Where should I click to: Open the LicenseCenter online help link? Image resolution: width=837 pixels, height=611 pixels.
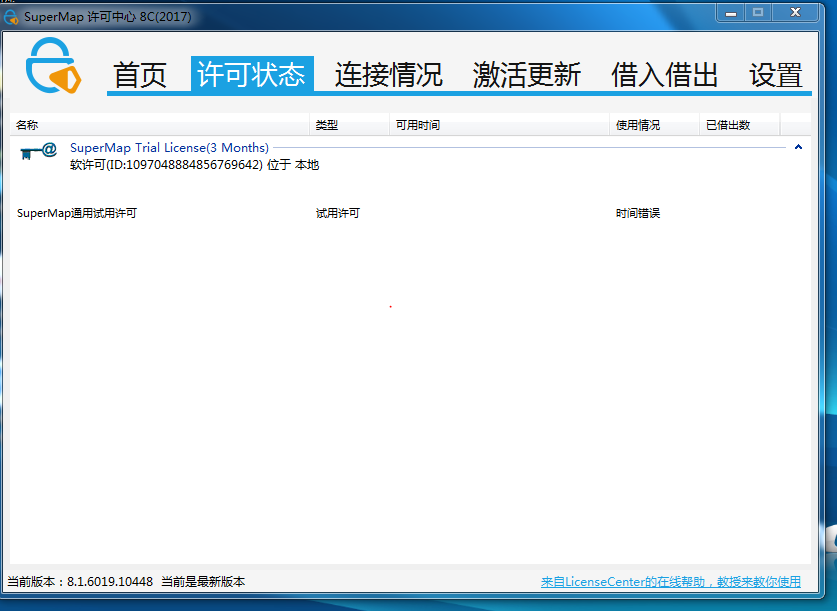(x=670, y=582)
